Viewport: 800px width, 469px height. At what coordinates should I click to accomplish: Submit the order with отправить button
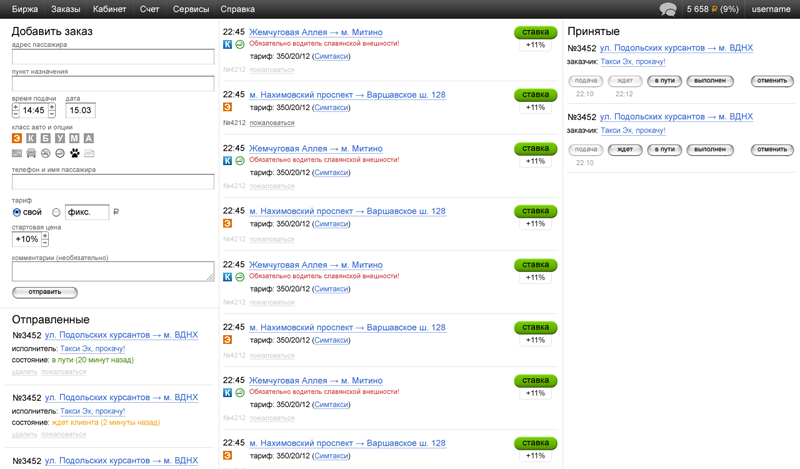[x=45, y=292]
